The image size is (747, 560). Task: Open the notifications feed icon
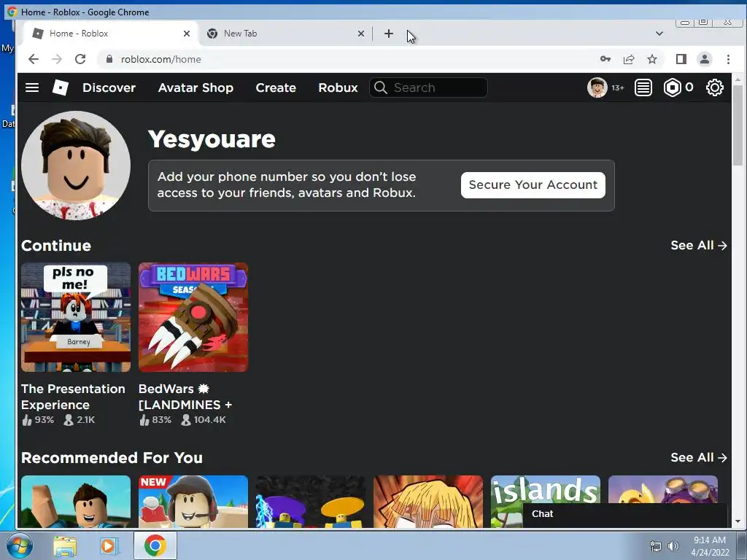click(643, 87)
